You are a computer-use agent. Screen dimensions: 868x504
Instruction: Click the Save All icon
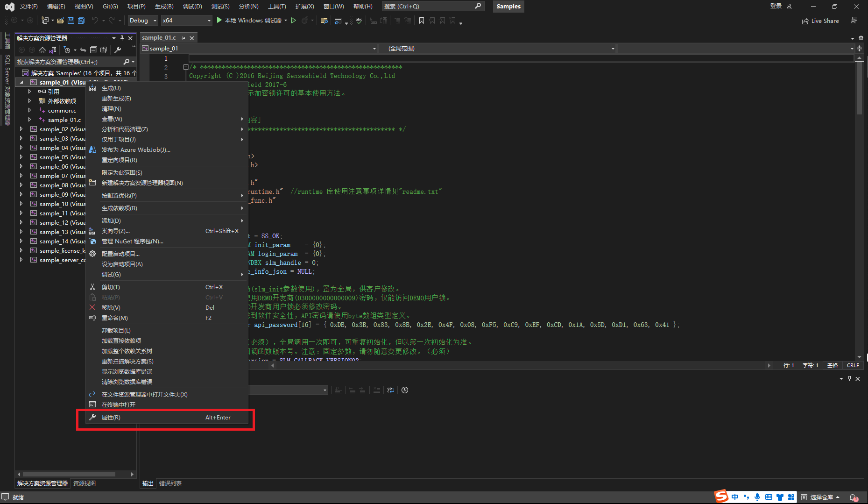81,21
